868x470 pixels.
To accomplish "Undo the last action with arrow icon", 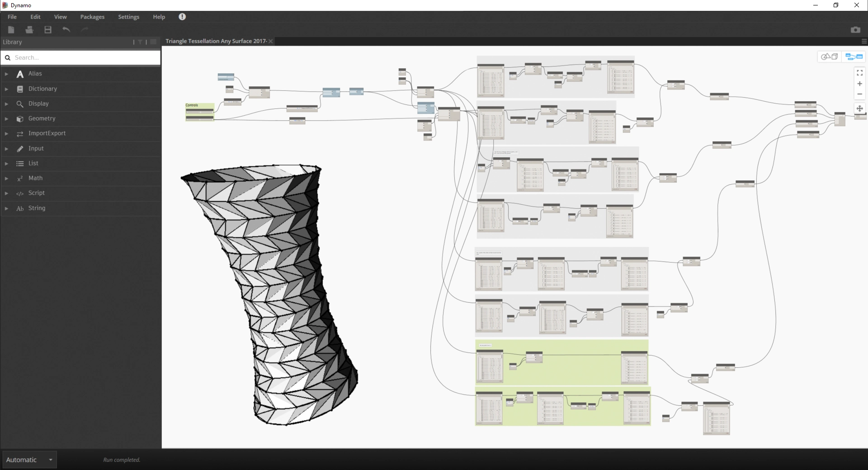I will click(66, 30).
